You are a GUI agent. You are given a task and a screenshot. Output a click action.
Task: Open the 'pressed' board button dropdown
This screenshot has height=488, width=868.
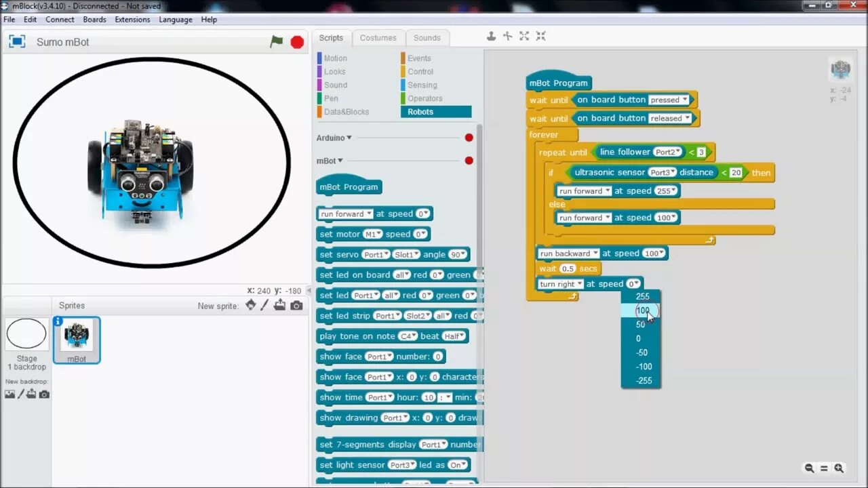point(669,100)
